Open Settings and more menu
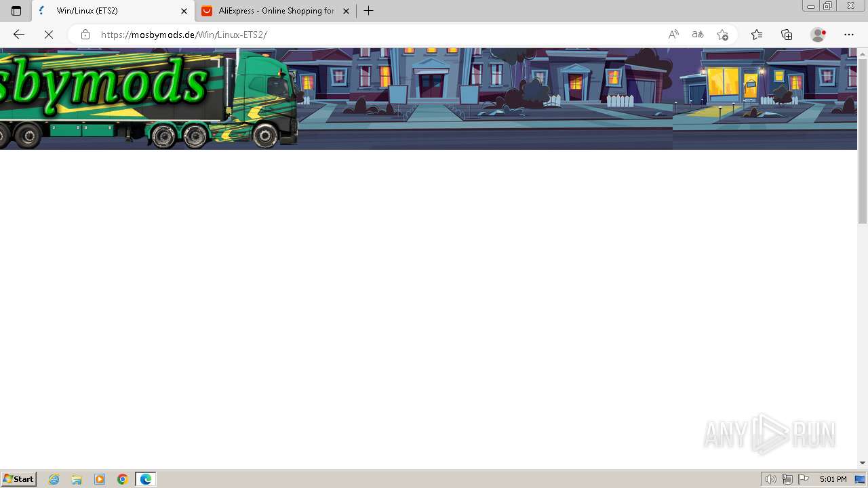Viewport: 868px width, 488px height. pyautogui.click(x=849, y=35)
